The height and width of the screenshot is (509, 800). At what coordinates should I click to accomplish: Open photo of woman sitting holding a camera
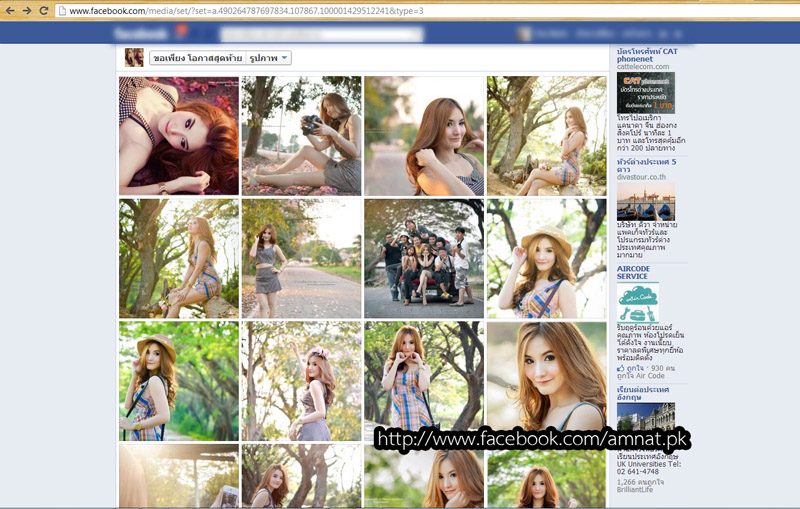[x=302, y=136]
